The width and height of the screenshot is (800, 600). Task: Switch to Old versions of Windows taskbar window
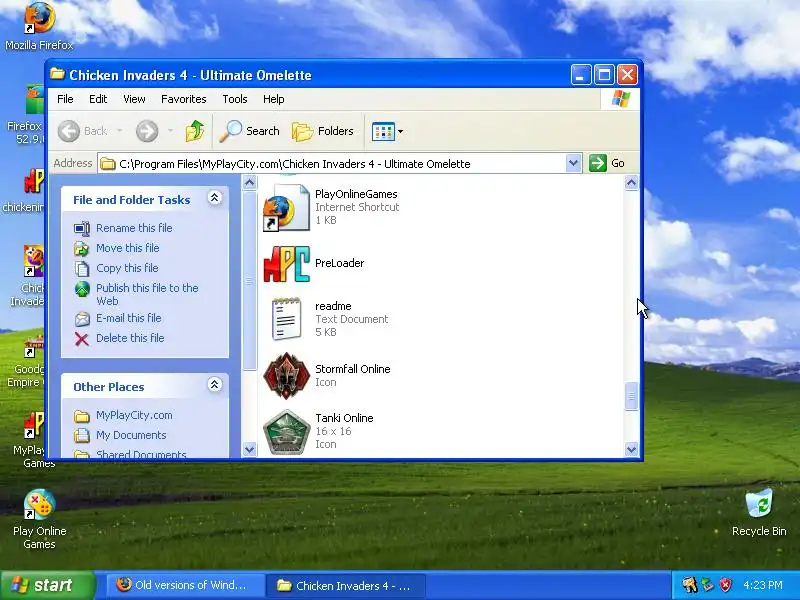pos(185,585)
